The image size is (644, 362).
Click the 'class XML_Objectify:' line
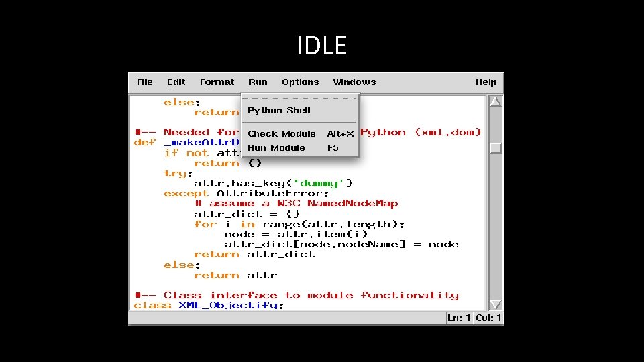click(209, 306)
